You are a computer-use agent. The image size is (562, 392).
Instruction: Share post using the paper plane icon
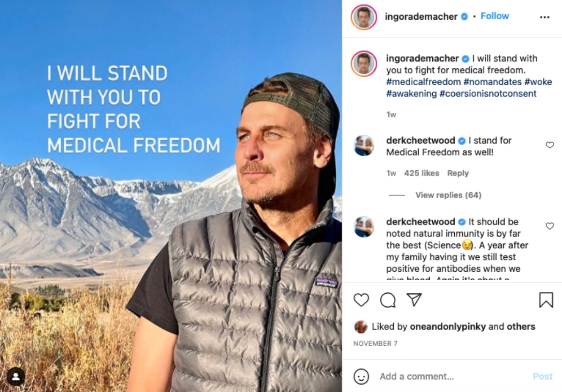pos(414,300)
